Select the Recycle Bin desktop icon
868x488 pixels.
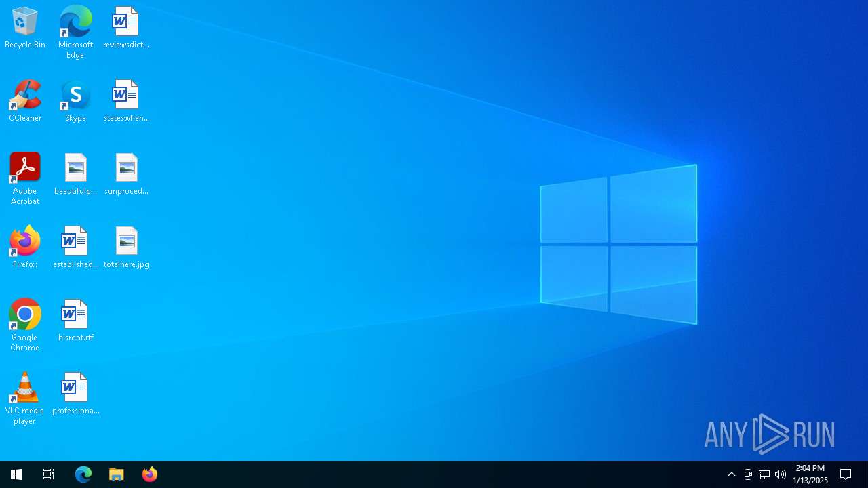25,28
